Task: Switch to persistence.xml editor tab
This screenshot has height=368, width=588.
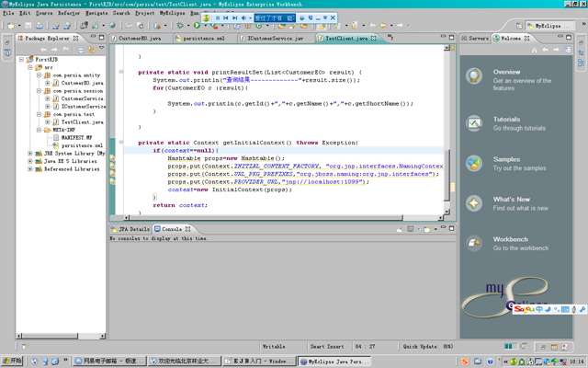Action: click(x=204, y=39)
